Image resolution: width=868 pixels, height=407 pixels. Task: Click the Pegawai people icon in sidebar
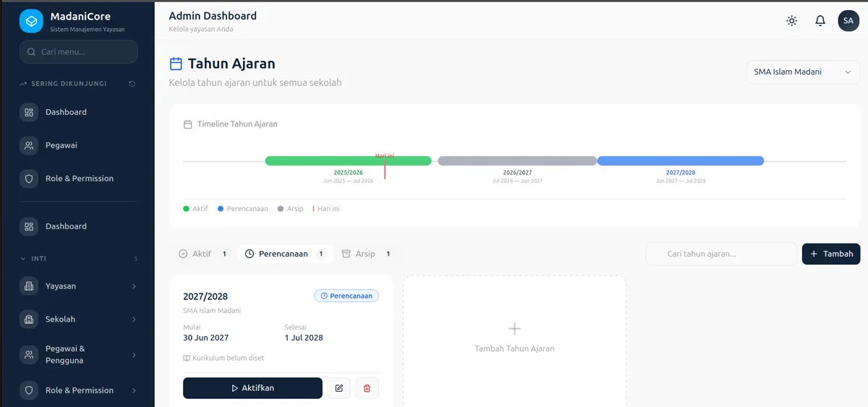tap(29, 145)
